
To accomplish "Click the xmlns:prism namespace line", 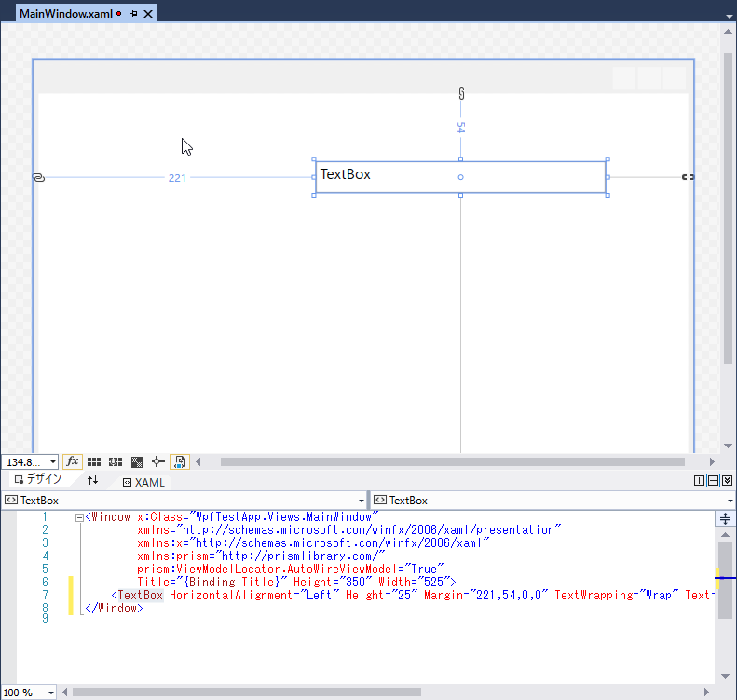I will [261, 556].
